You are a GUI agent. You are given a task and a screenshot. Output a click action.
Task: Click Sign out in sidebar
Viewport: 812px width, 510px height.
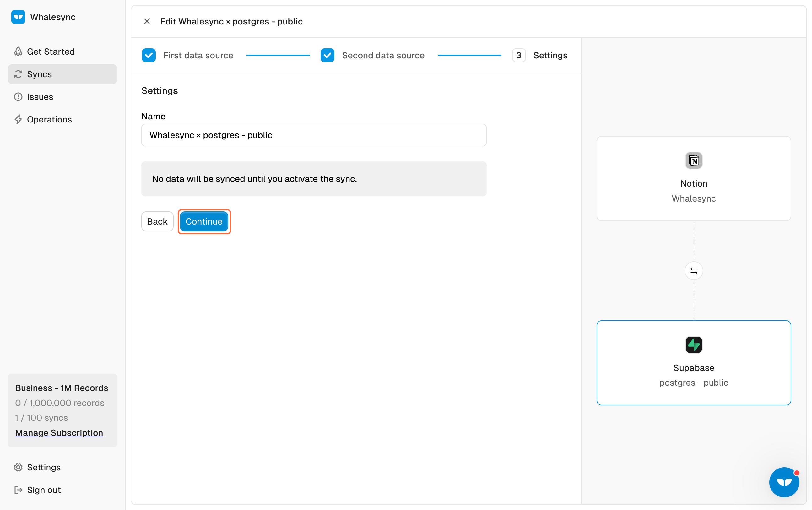point(44,490)
